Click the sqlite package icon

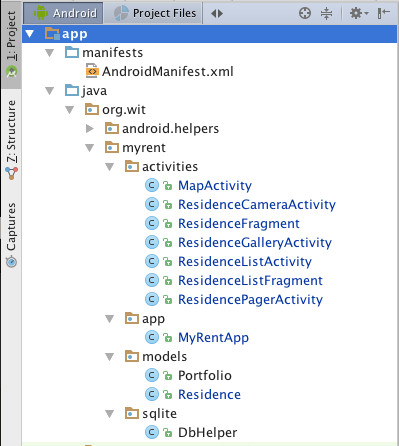coord(132,413)
